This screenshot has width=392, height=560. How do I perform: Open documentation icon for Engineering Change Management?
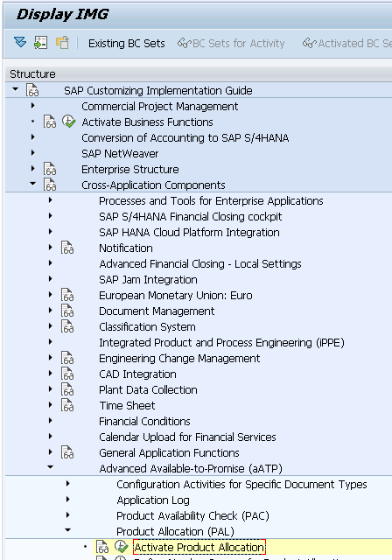(67, 358)
